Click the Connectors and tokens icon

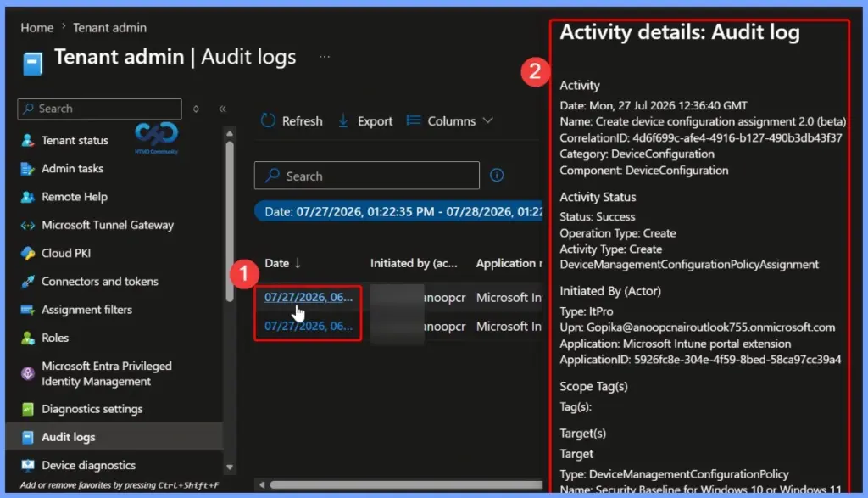(x=28, y=282)
